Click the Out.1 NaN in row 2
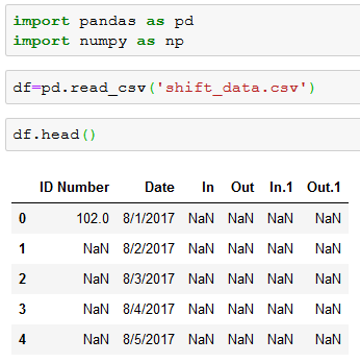This screenshot has height=363, width=360. tap(328, 279)
